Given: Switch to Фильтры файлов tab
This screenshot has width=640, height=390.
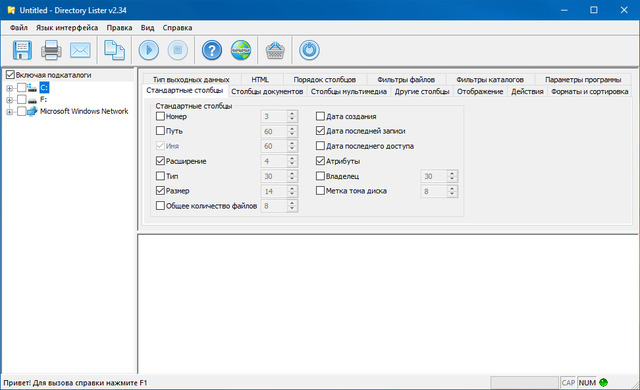Looking at the screenshot, I should point(406,79).
